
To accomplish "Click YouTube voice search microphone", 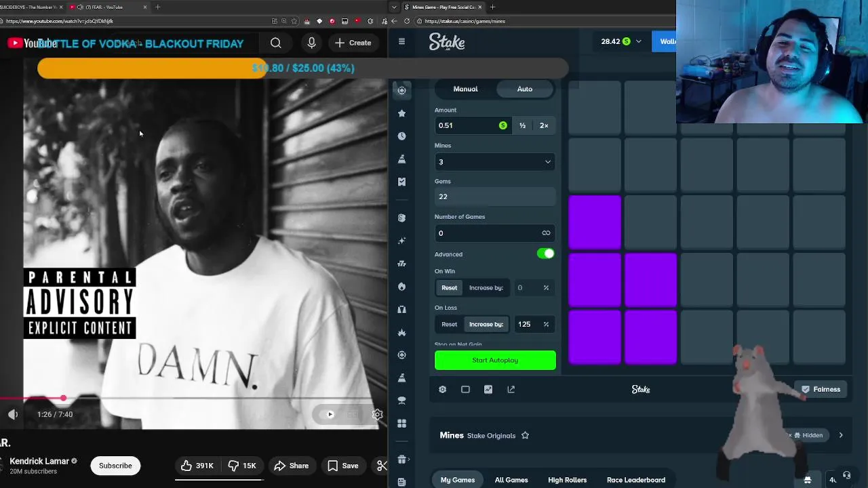I will pos(311,43).
